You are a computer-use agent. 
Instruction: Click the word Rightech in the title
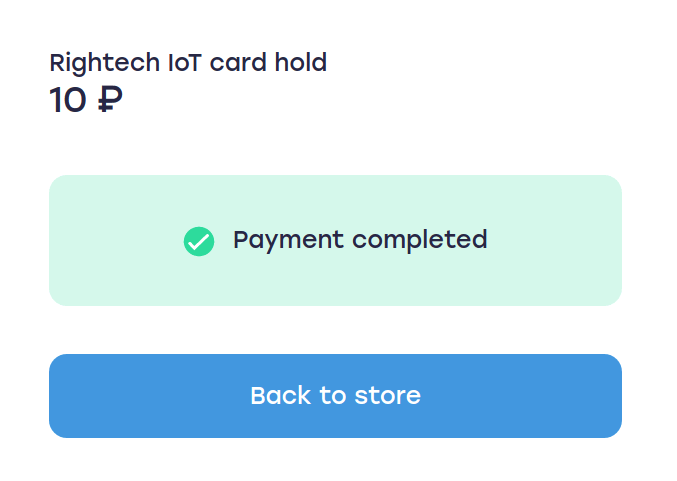[x=104, y=63]
